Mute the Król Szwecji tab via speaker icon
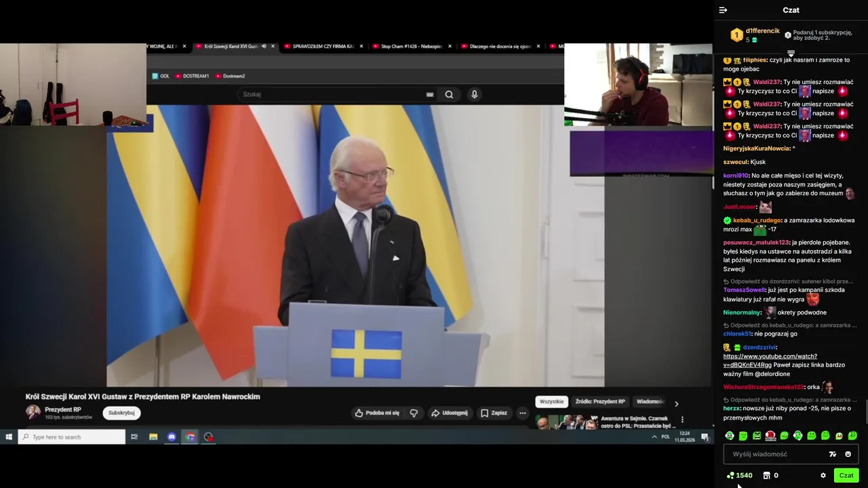 [264, 46]
